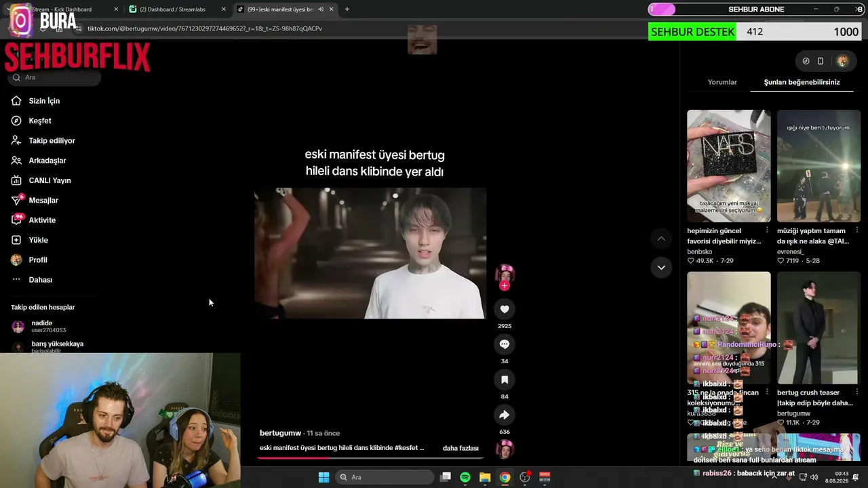868x488 pixels.
Task: Share the video with the arrow icon
Action: (505, 415)
